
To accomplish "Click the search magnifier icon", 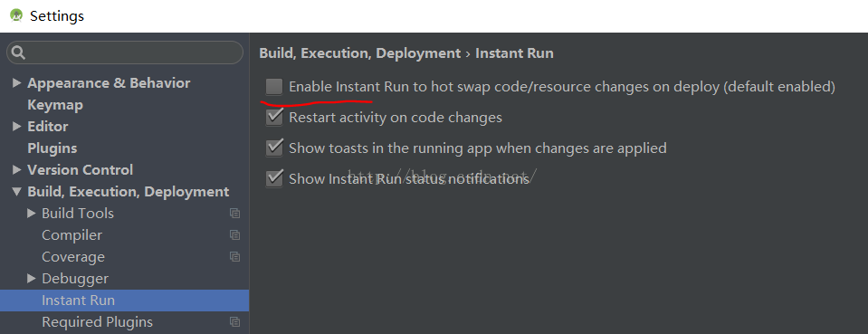I will click(x=18, y=52).
